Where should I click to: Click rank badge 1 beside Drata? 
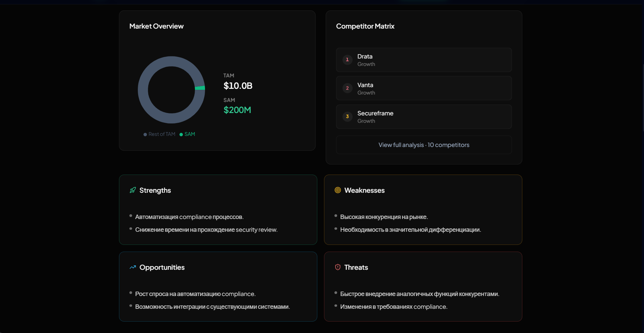[347, 60]
